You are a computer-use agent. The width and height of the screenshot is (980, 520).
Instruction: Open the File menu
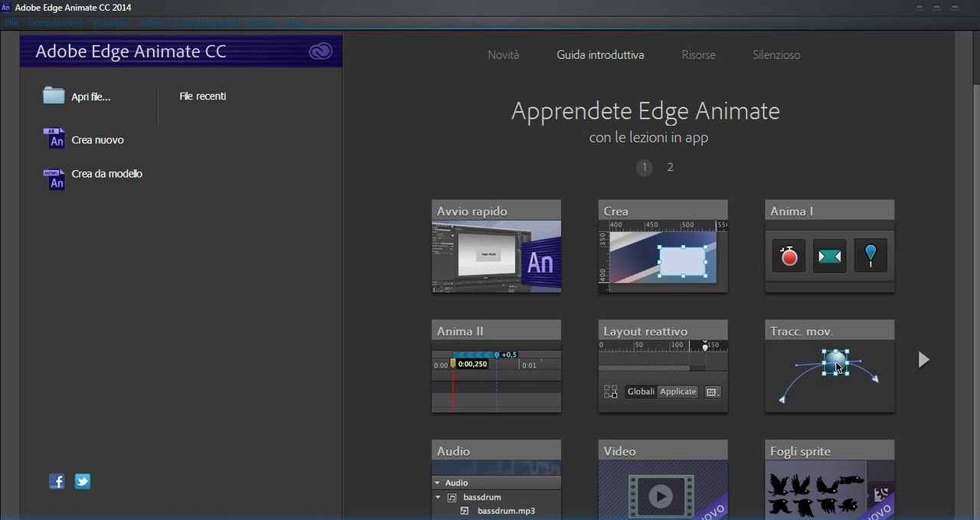[11, 22]
